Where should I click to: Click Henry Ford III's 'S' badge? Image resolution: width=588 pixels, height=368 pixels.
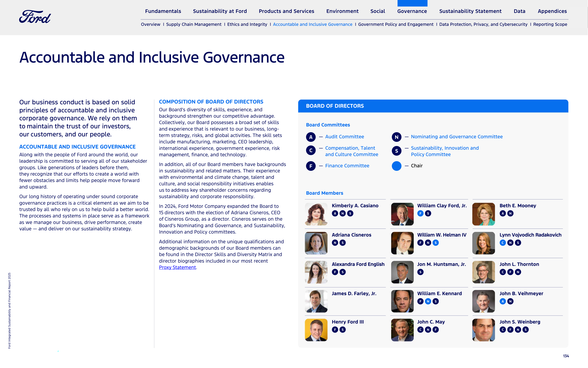pyautogui.click(x=343, y=330)
